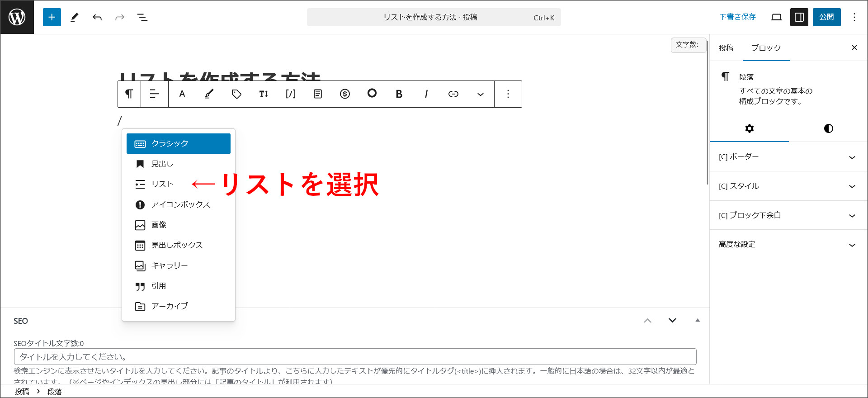The width and height of the screenshot is (868, 398).
Task: Open the font size icon
Action: (x=264, y=94)
